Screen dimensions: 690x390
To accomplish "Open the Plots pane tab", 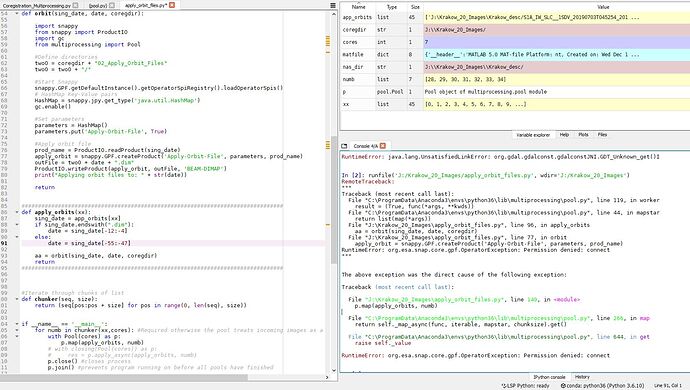I will pos(583,135).
